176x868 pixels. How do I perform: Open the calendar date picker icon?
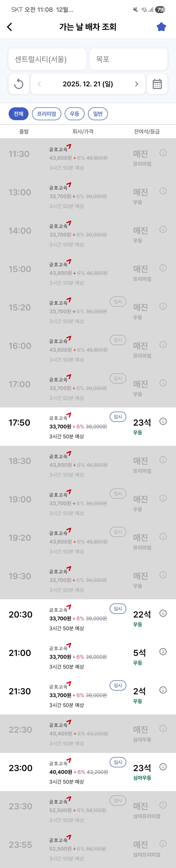pos(157,84)
